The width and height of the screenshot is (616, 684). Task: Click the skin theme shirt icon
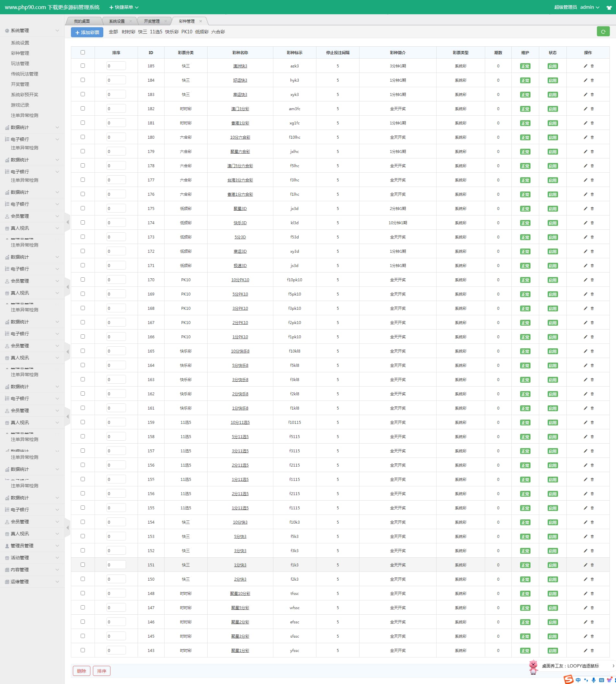[609, 7]
